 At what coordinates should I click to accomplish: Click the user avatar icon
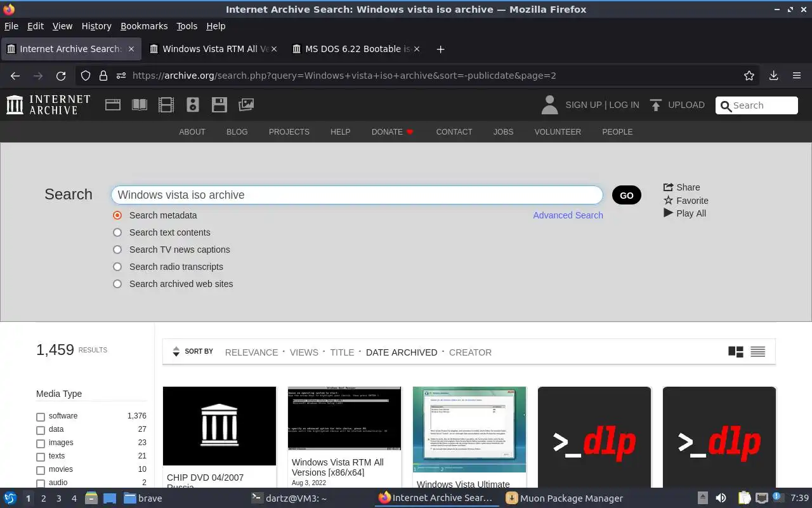click(x=549, y=105)
